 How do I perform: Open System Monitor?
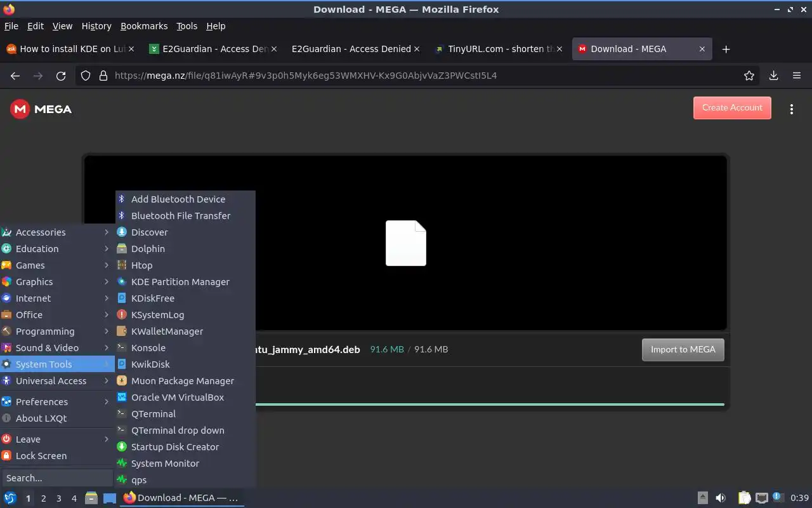[185, 463]
